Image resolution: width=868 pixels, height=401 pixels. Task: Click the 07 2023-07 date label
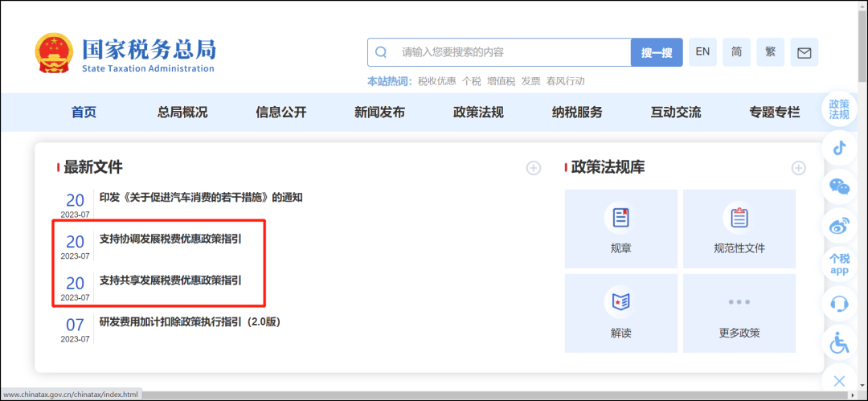point(75,330)
